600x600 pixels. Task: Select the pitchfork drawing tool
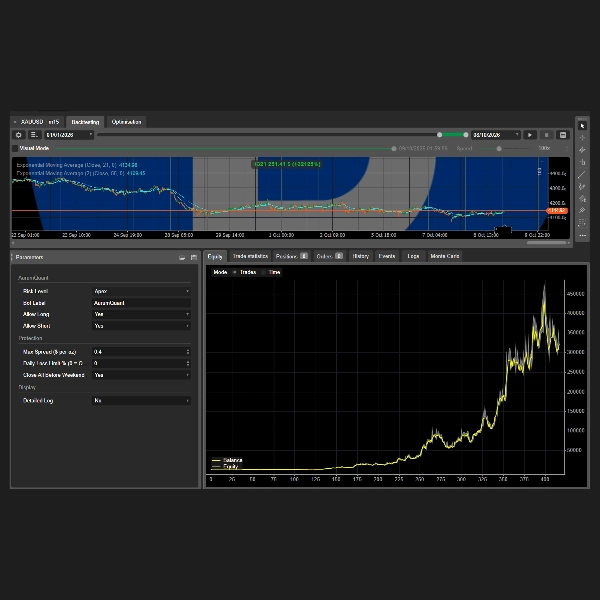coord(582,186)
